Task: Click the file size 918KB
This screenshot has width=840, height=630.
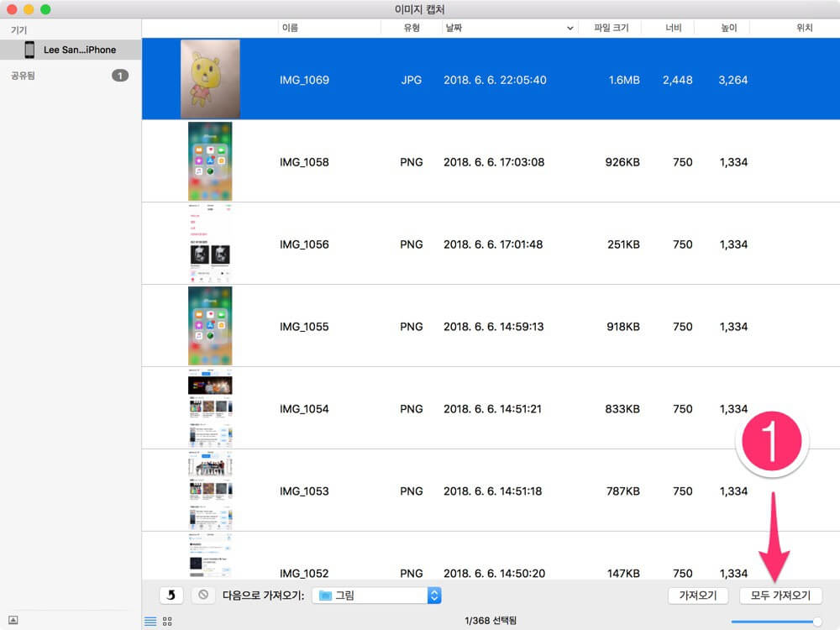Action: 623,327
